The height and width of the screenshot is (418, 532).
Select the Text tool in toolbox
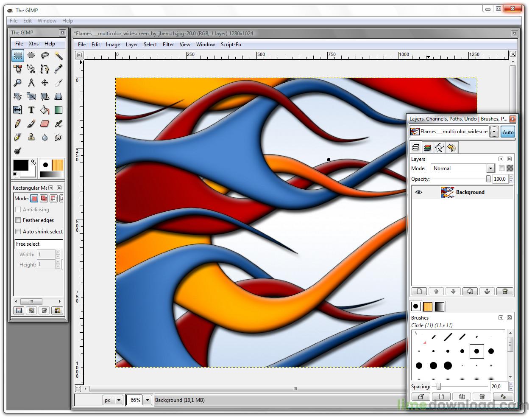pyautogui.click(x=31, y=110)
